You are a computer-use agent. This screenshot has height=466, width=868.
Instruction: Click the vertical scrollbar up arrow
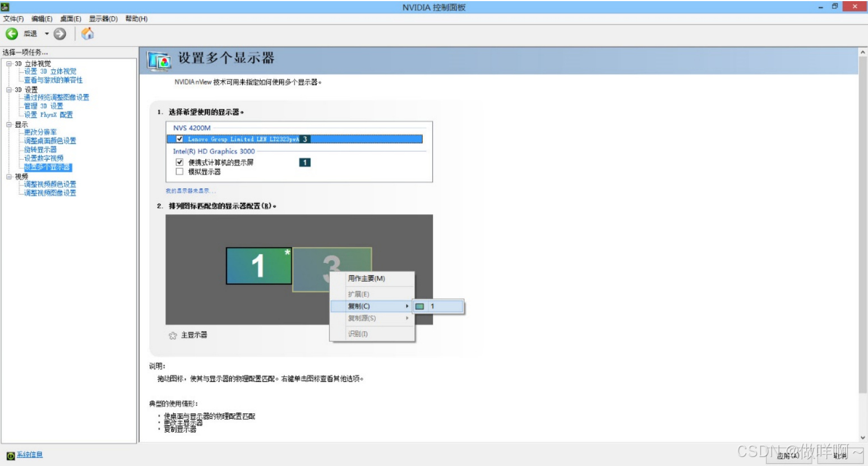(x=862, y=52)
